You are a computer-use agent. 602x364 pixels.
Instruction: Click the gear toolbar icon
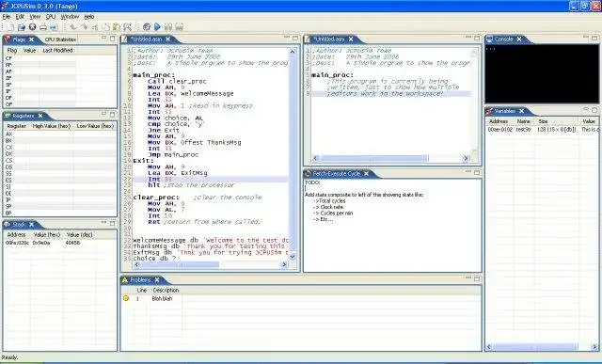pos(147,27)
